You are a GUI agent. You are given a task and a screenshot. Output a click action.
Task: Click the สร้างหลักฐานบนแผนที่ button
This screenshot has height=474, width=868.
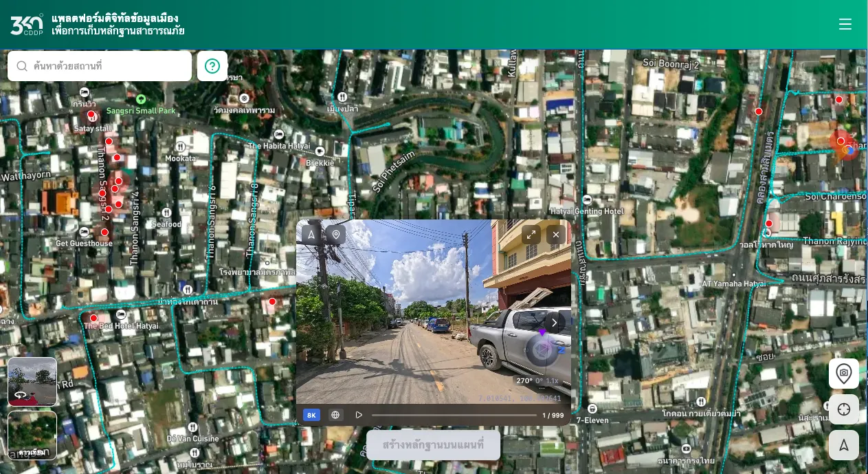[x=433, y=445]
